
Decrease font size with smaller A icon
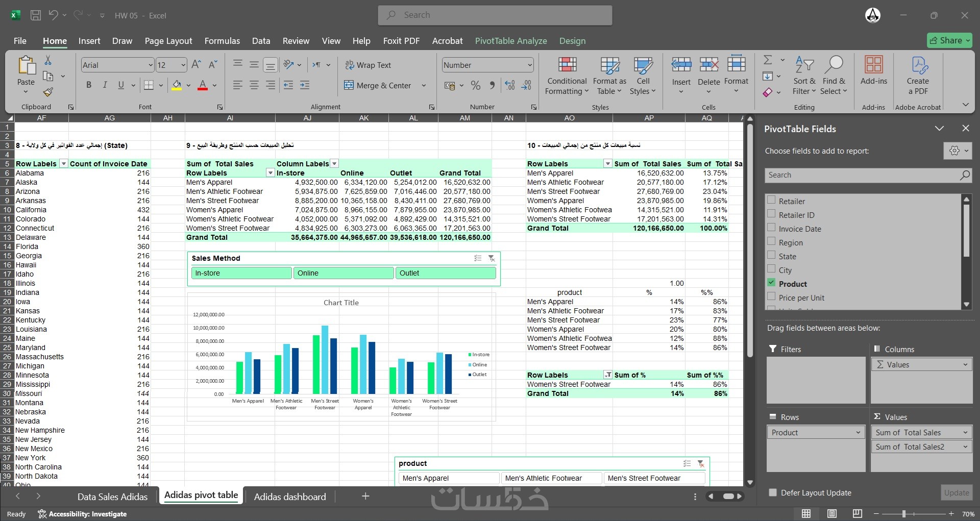click(x=213, y=65)
